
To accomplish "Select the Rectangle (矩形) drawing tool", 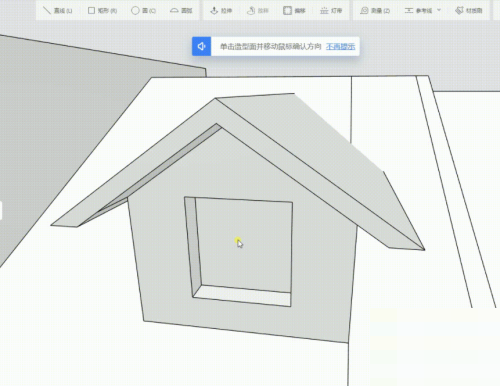I will click(102, 11).
